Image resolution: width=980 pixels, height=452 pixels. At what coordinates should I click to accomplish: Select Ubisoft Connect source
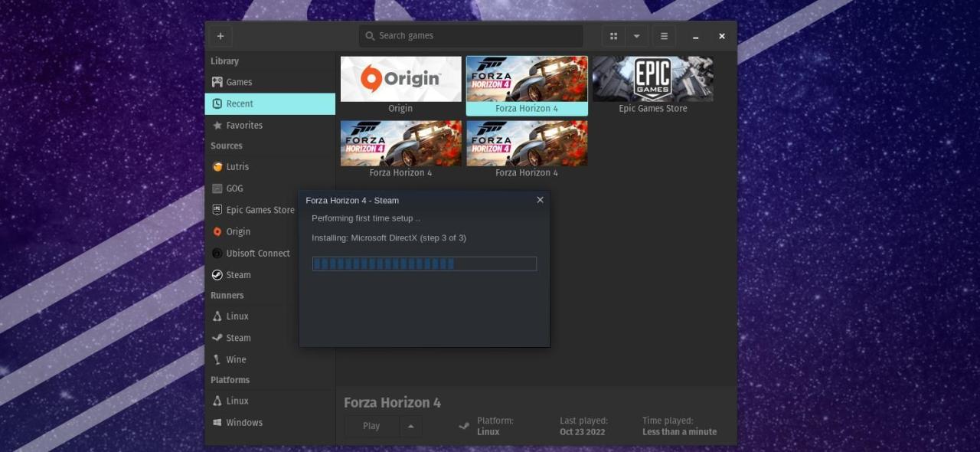(253, 253)
